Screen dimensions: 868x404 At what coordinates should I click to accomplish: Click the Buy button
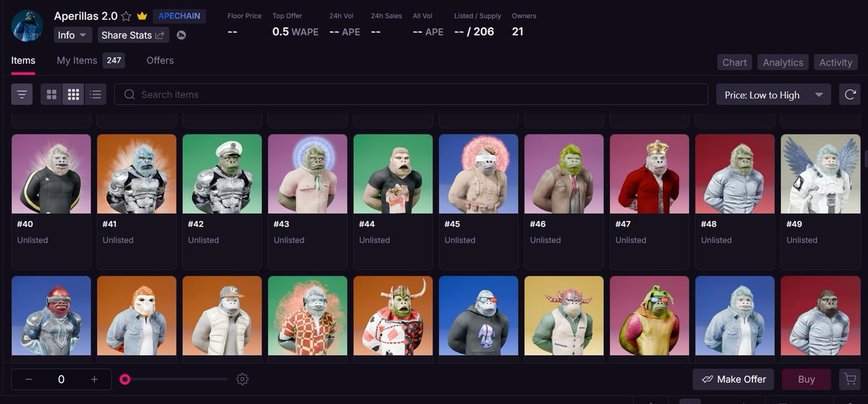(807, 379)
